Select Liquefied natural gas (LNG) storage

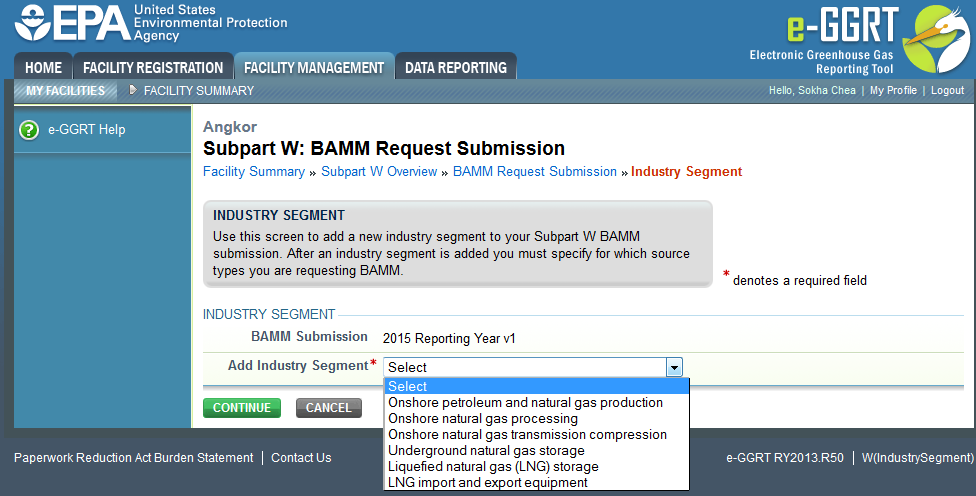[x=537, y=467]
